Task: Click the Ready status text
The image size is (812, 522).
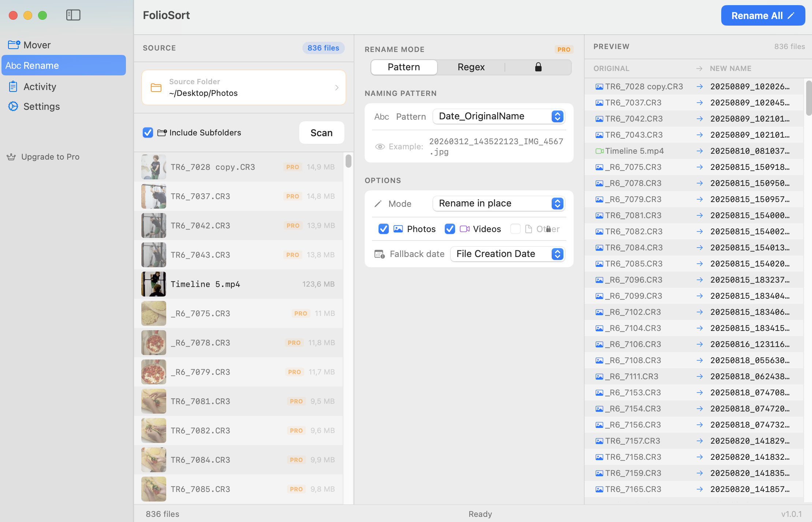Action: click(480, 514)
